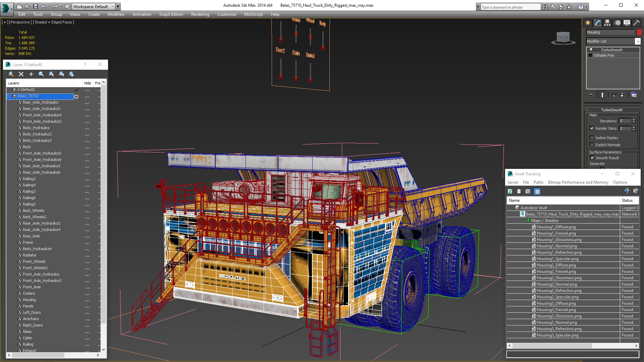Open the Modifiers menu
The height and width of the screenshot is (362, 644).
[116, 14]
